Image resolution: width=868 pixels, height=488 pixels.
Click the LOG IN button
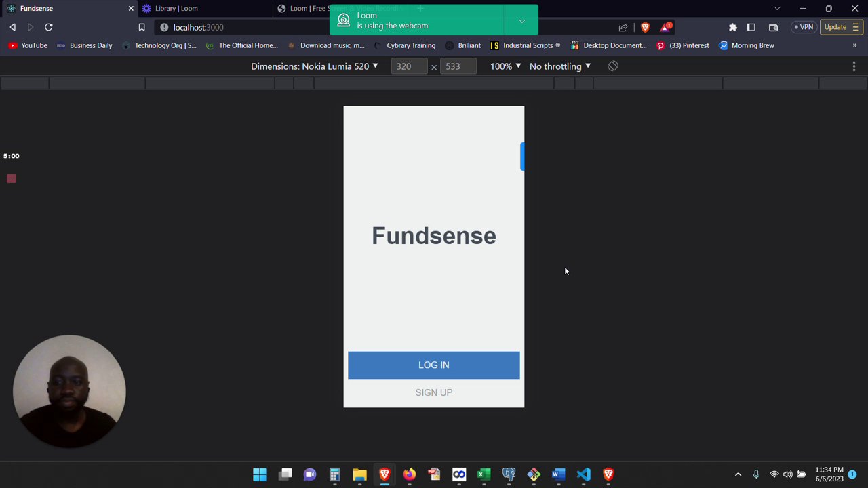[434, 365]
